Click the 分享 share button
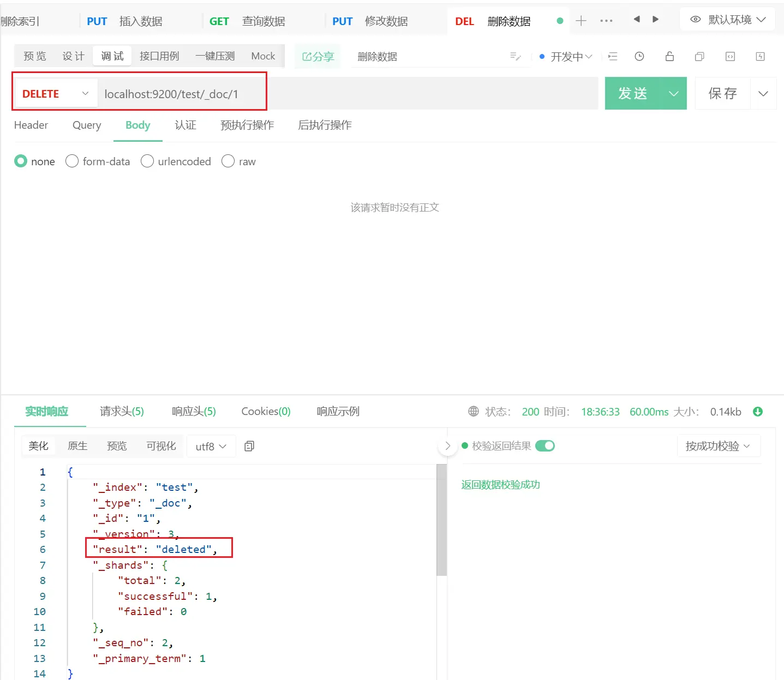Image resolution: width=784 pixels, height=680 pixels. click(x=318, y=56)
